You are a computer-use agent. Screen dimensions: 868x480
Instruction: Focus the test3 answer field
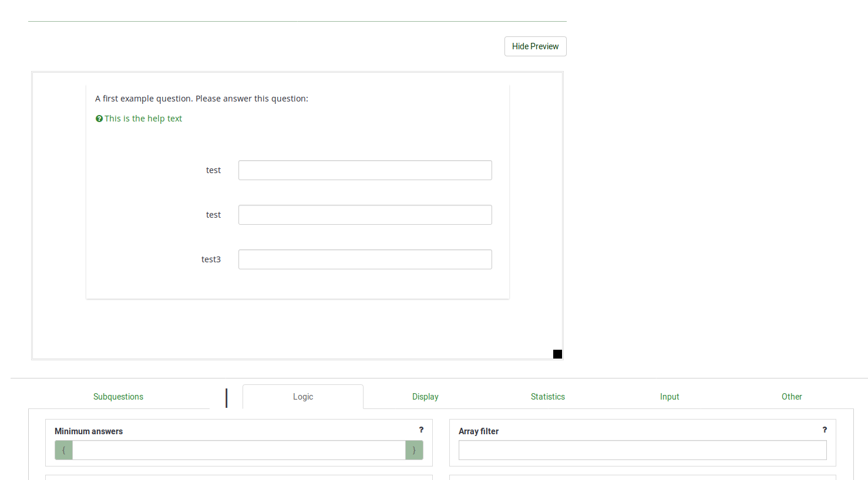point(365,259)
